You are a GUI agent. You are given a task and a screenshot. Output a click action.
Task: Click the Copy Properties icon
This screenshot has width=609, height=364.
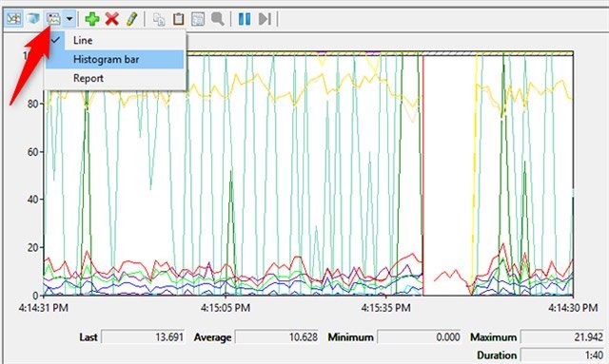[x=159, y=19]
